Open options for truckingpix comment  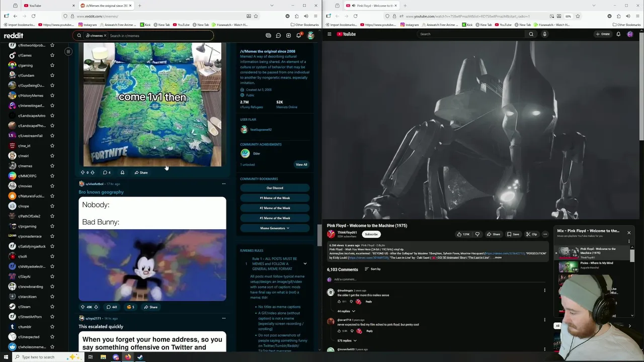point(544,291)
